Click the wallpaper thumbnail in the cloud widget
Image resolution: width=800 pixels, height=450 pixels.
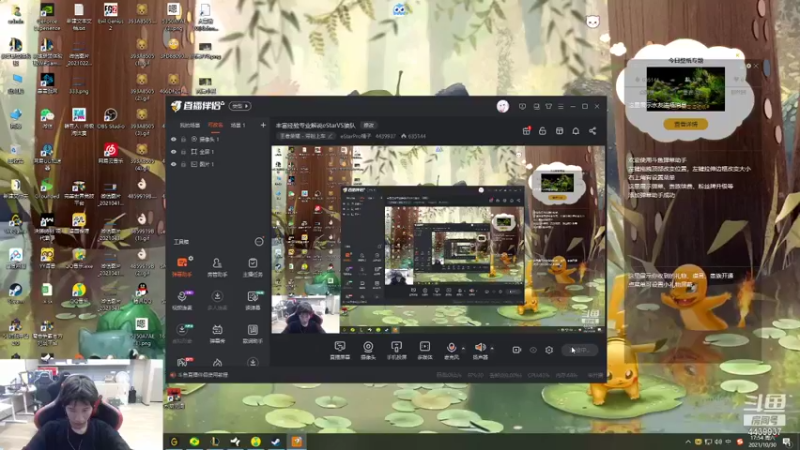point(686,89)
